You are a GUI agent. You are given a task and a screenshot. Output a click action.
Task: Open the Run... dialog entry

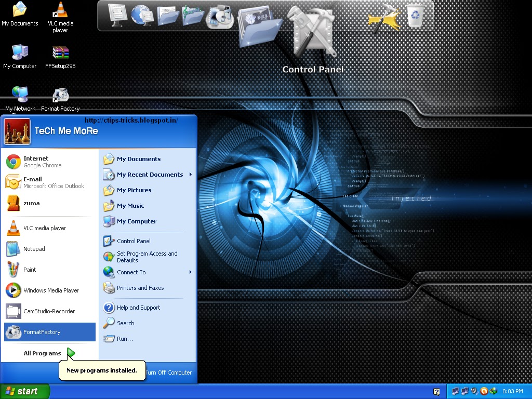[x=148, y=339]
